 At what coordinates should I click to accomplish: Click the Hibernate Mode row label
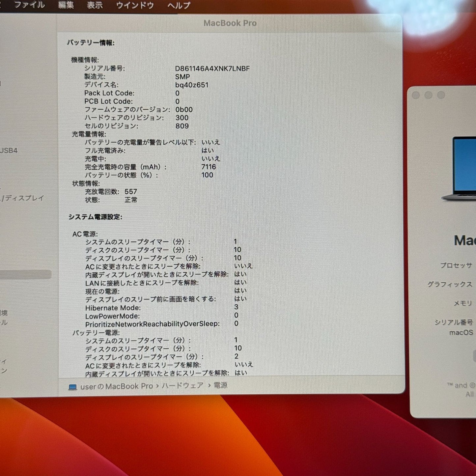click(x=113, y=308)
